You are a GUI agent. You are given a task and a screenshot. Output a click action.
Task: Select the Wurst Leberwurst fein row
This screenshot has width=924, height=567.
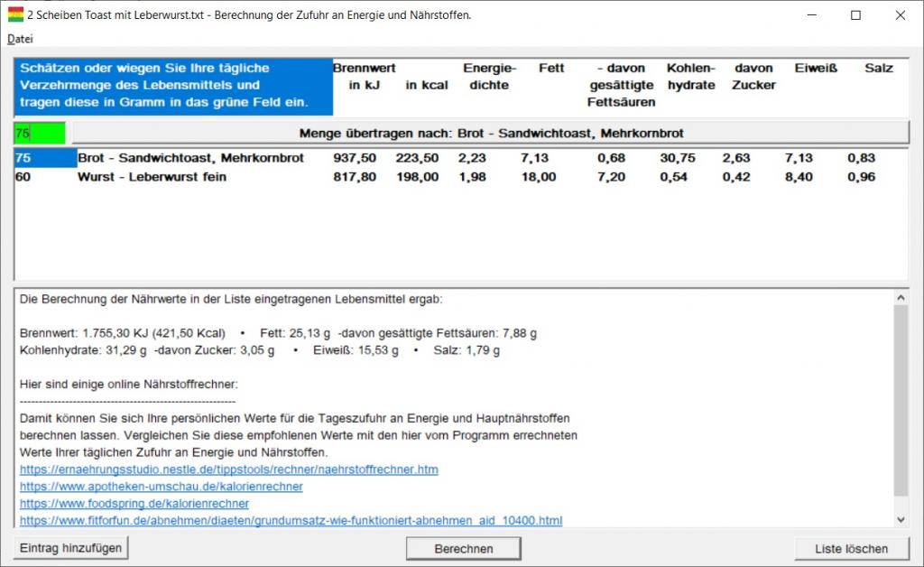click(152, 177)
